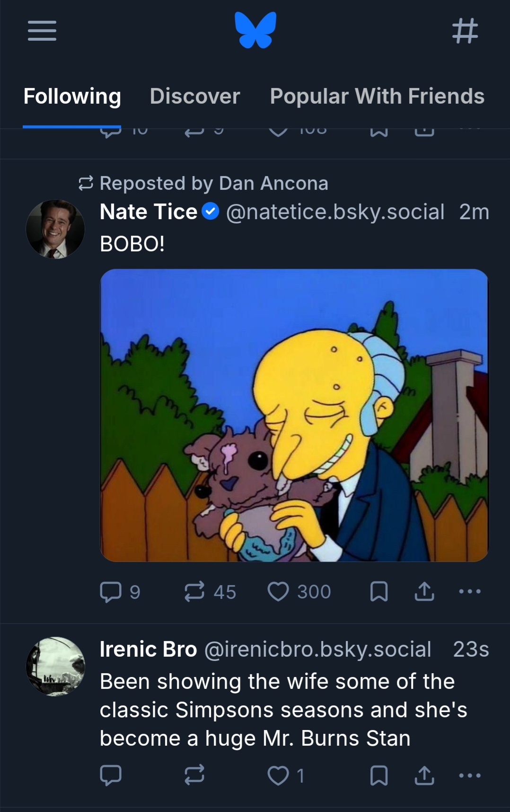Repost Irenic Bro's Simpsons post
The height and width of the screenshot is (812, 510).
pyautogui.click(x=194, y=775)
